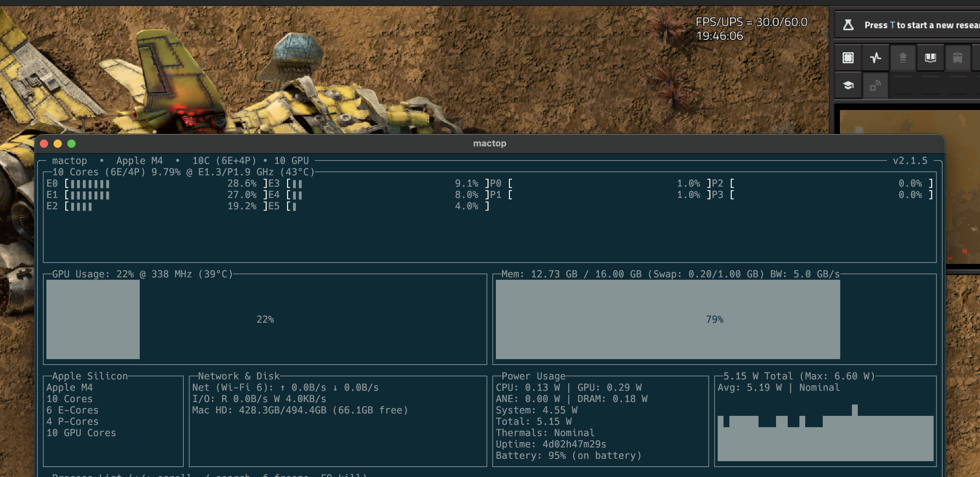Click the 'FPS/UPS = 30.0/60.0' readout in Factorio

[x=751, y=22]
